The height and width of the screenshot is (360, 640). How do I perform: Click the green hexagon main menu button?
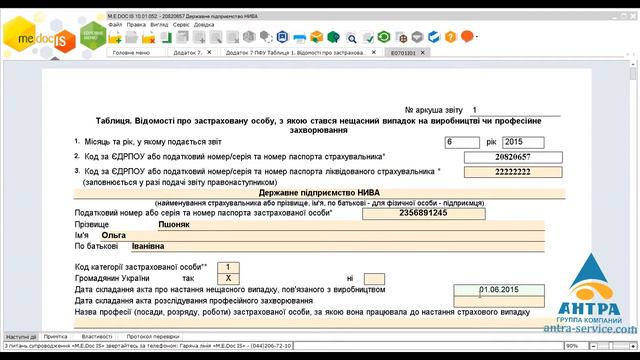click(93, 36)
